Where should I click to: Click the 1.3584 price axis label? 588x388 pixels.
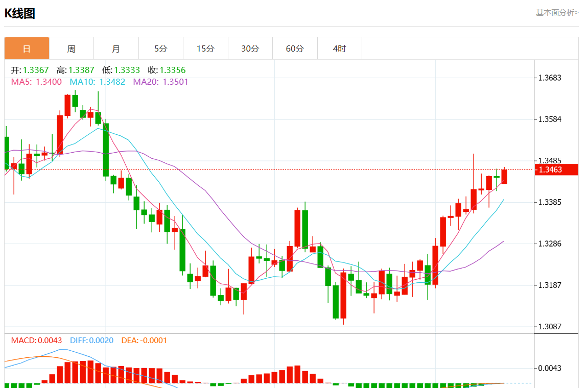click(550, 119)
